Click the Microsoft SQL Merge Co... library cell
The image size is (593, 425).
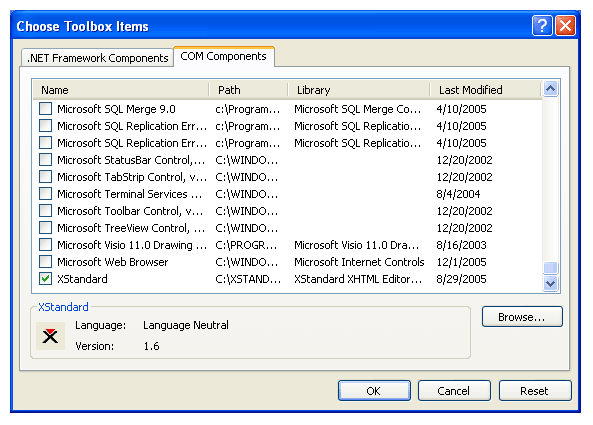(x=357, y=109)
